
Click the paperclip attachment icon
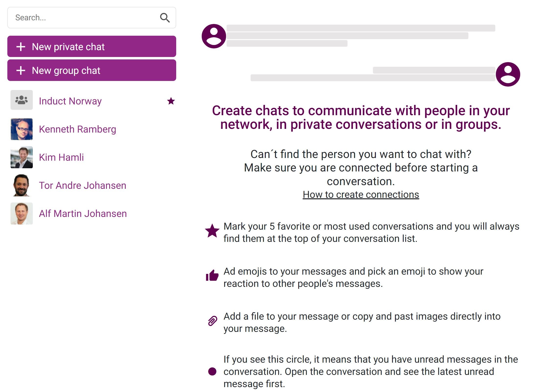point(212,321)
